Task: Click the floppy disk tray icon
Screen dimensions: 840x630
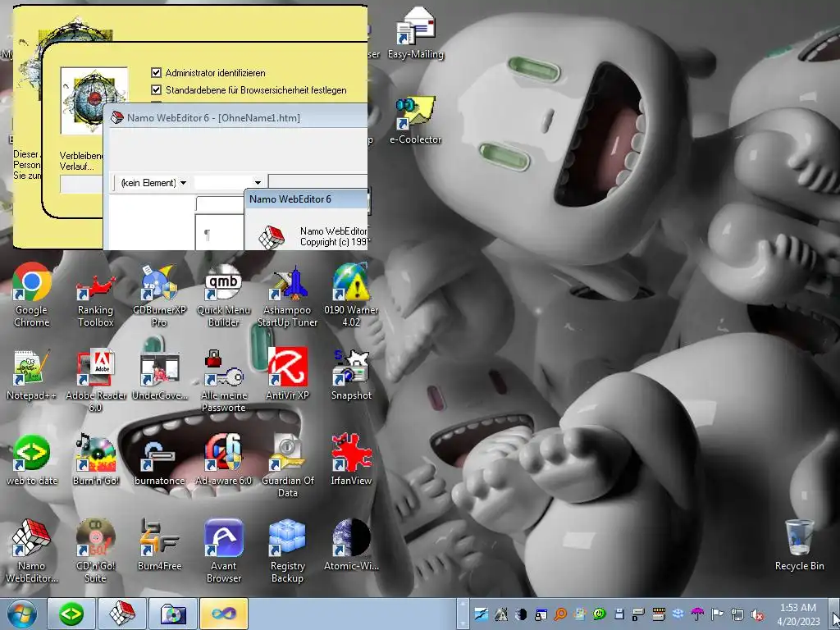Action: tap(619, 614)
